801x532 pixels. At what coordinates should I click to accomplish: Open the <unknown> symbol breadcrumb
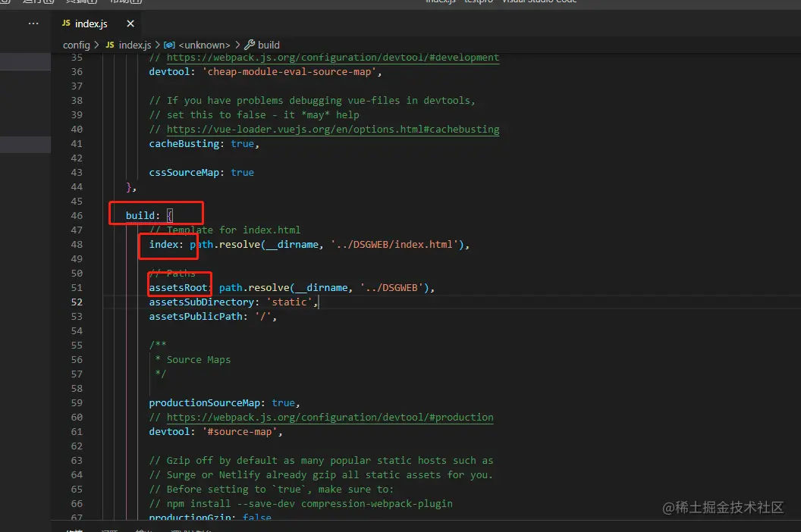tap(197, 45)
